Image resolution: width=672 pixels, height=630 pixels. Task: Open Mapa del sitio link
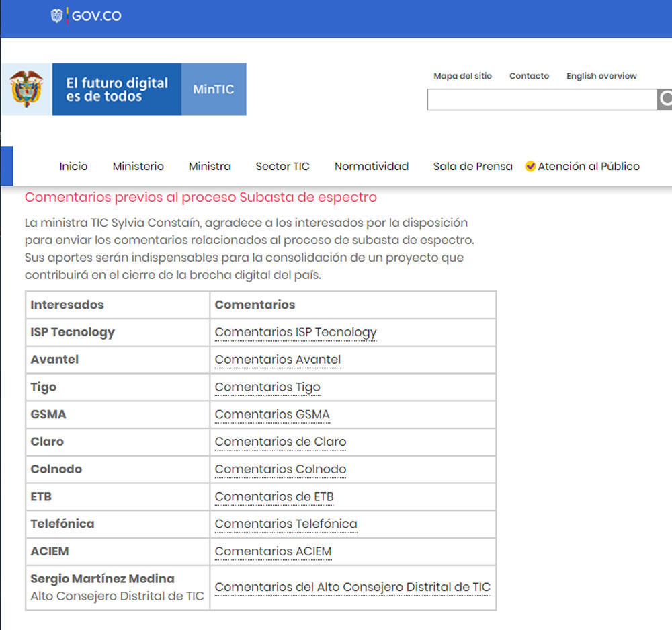tap(462, 76)
